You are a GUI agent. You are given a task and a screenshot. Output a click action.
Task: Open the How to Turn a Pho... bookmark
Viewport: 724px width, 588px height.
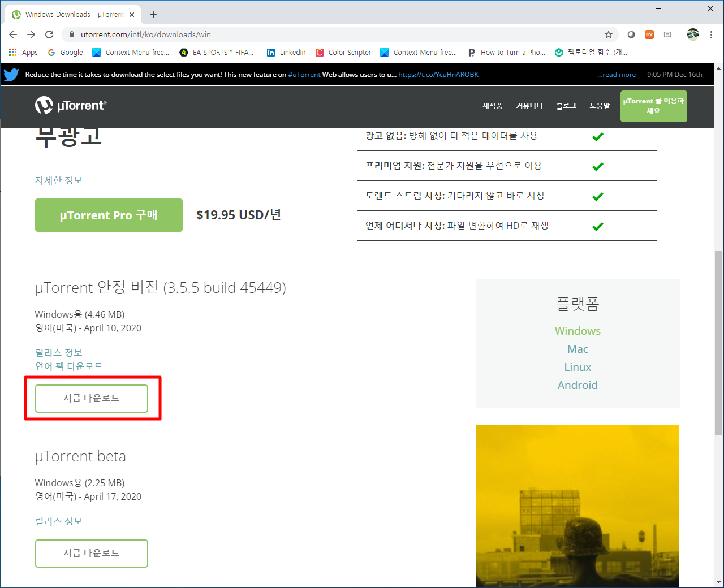(x=507, y=53)
